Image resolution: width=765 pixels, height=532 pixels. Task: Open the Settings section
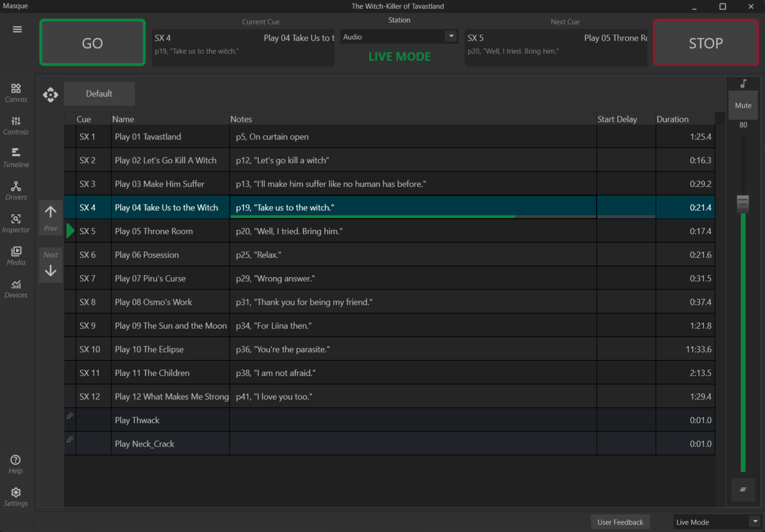point(16,497)
